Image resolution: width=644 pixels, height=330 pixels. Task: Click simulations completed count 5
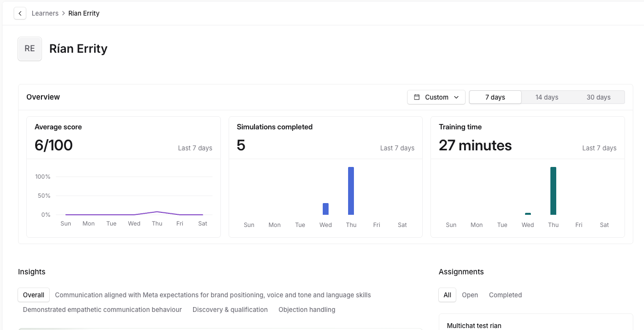pos(241,145)
